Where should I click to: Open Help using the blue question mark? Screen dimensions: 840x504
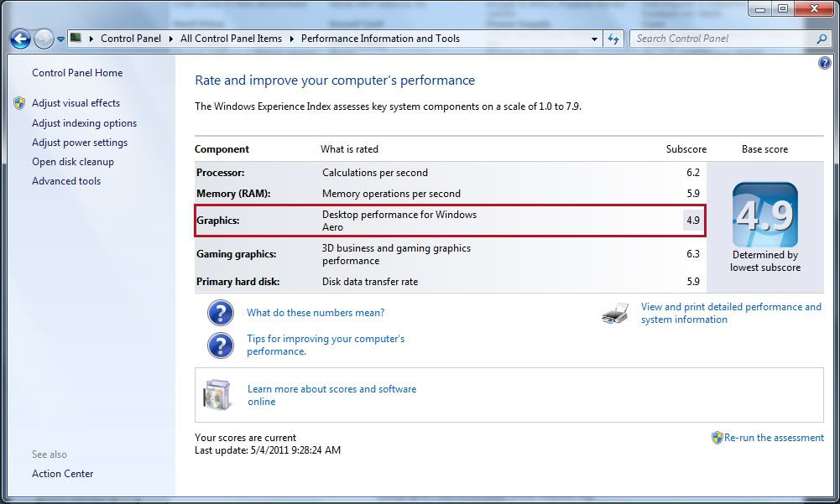824,63
